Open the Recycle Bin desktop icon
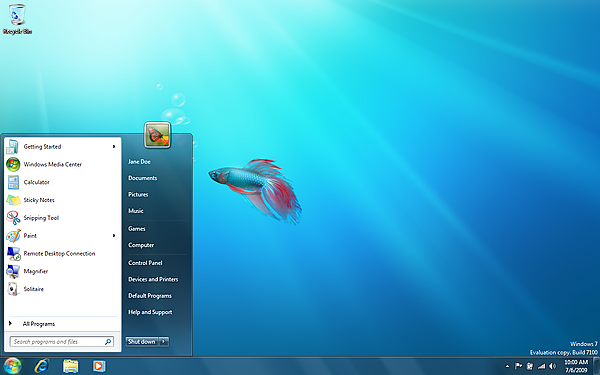 (17, 19)
